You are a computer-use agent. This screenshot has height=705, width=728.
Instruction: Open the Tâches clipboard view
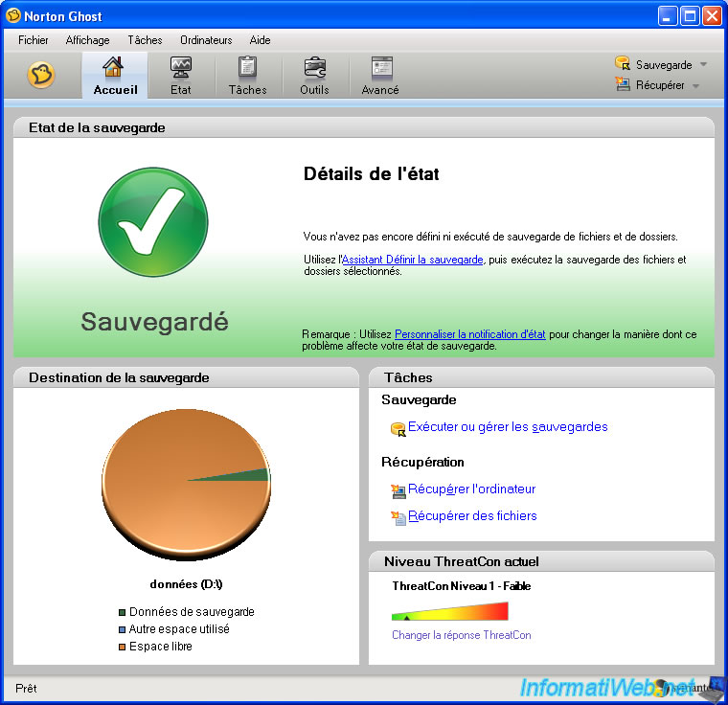tap(247, 76)
